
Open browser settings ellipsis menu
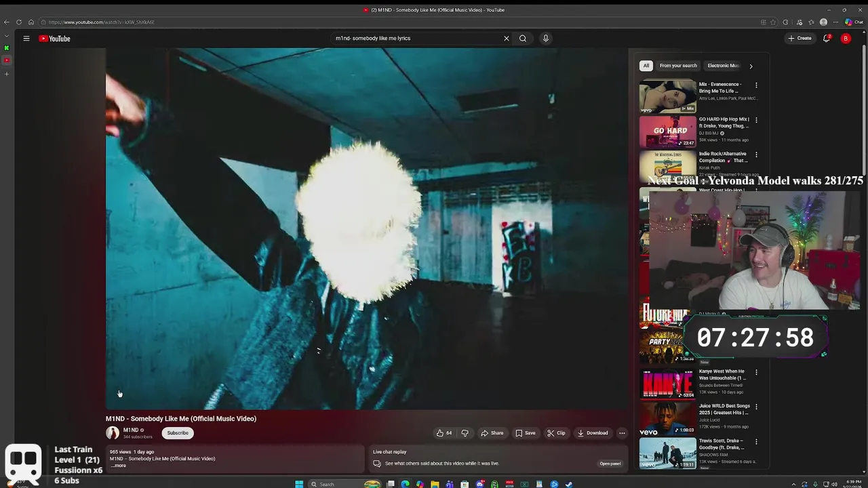coord(835,22)
